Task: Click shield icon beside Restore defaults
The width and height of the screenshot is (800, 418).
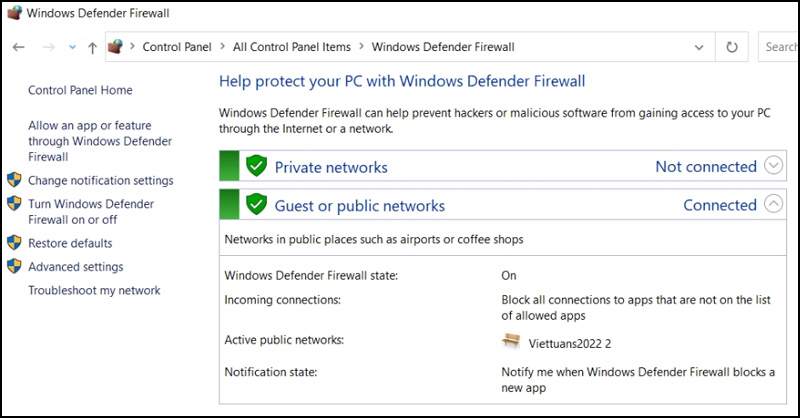Action: [x=14, y=242]
